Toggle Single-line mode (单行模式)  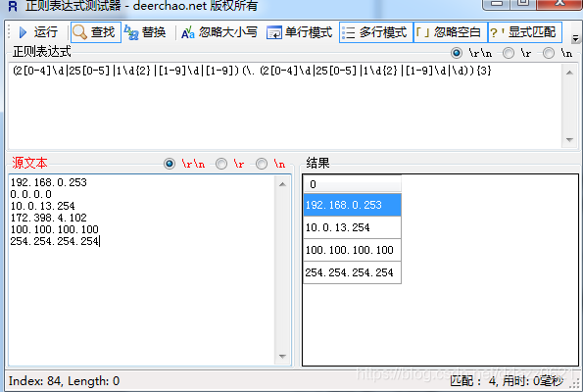(299, 32)
